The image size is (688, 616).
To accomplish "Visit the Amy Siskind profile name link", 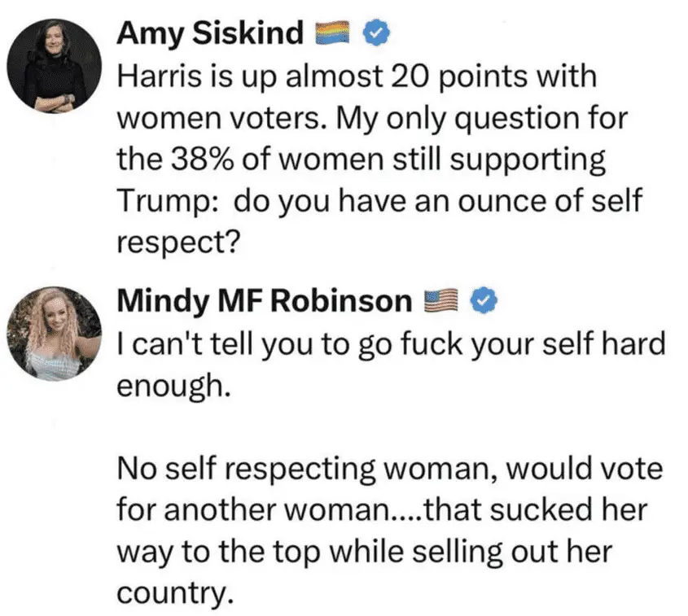I will [x=210, y=33].
